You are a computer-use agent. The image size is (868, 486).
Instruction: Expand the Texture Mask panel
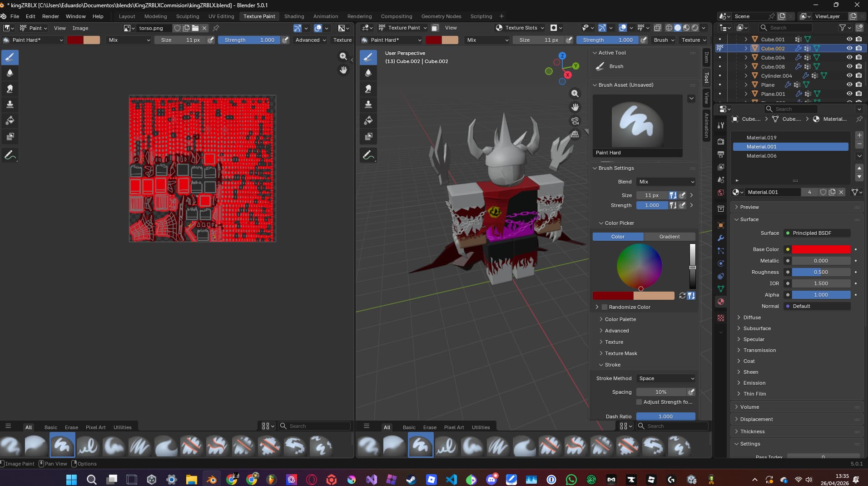click(x=620, y=353)
